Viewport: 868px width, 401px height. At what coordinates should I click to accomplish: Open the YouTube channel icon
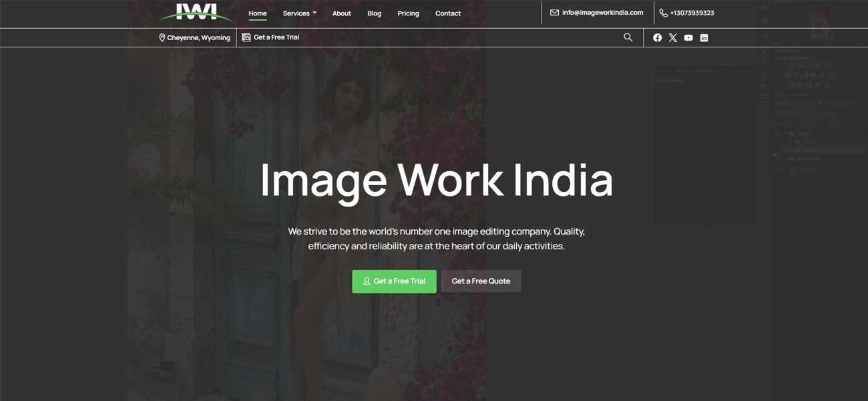688,37
